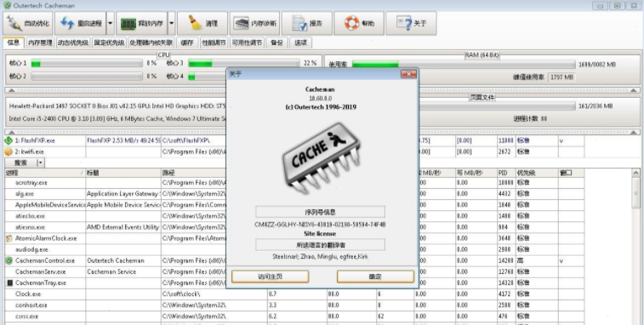Viewport: 644px width, 325px height.
Task: Select the Clock.exe process row
Action: point(294,294)
